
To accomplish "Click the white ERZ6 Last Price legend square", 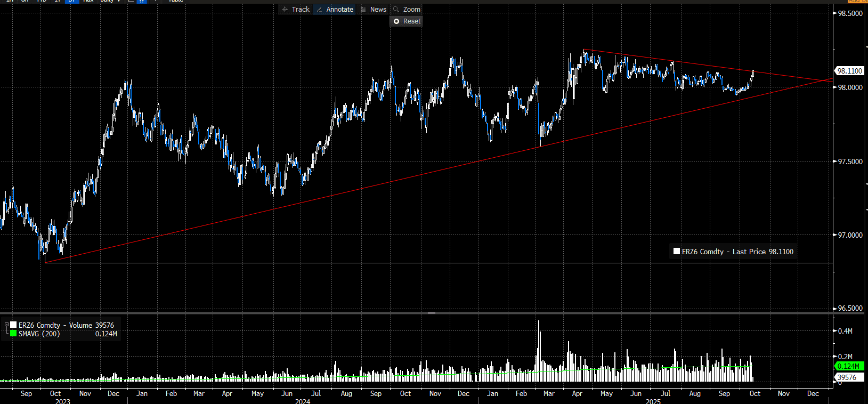I will pos(677,252).
